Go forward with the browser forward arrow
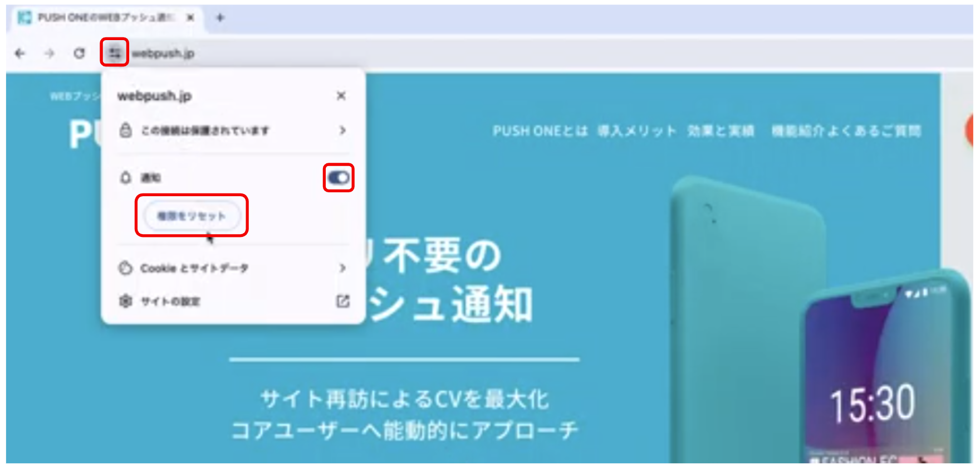The height and width of the screenshot is (471, 980). click(50, 54)
